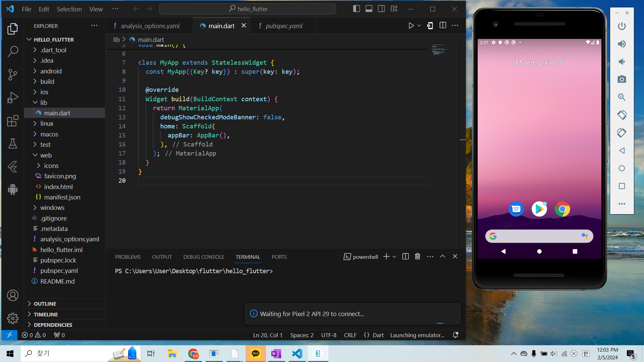The image size is (644, 362).
Task: Click CRLF end-of-line selector
Action: 350,335
